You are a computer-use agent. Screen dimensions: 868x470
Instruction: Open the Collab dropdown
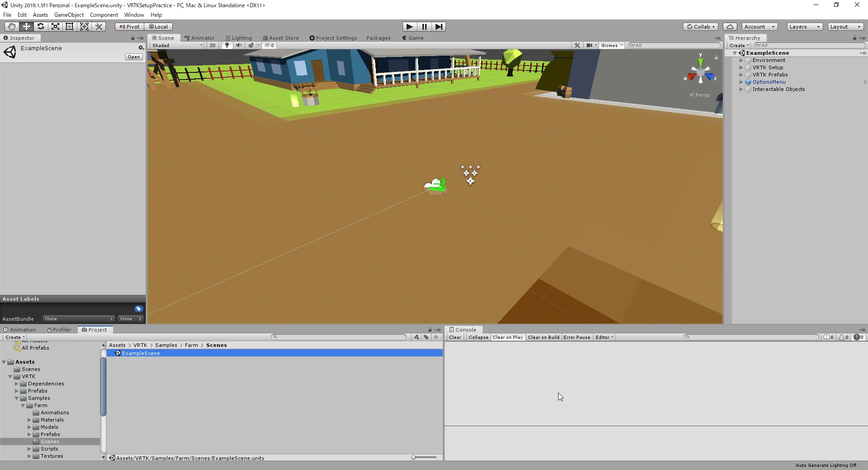(x=701, y=27)
